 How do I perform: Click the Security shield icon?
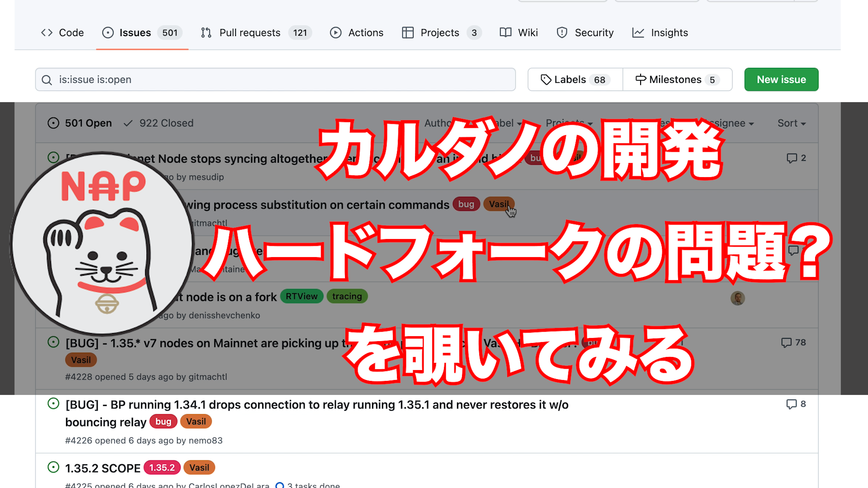(x=562, y=33)
